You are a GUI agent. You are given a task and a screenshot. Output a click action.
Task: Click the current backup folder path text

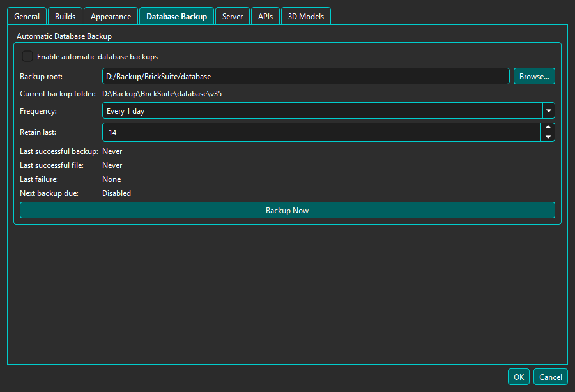(162, 94)
